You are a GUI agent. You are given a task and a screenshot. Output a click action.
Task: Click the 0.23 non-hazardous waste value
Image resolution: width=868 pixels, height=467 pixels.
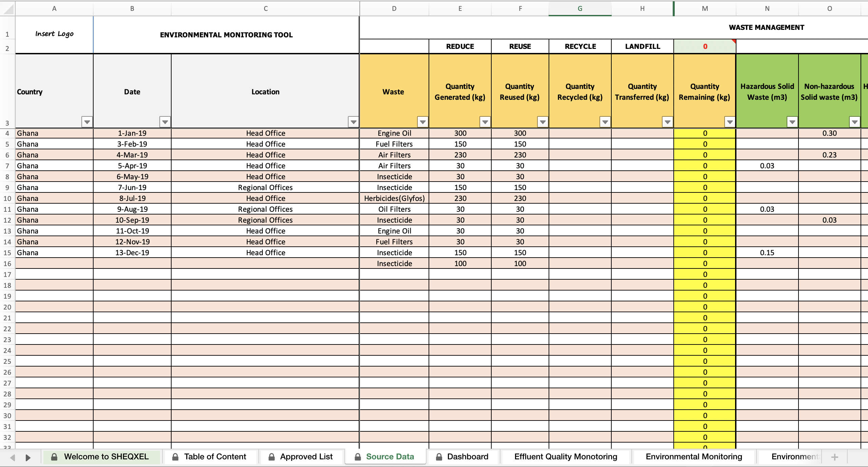tap(829, 155)
